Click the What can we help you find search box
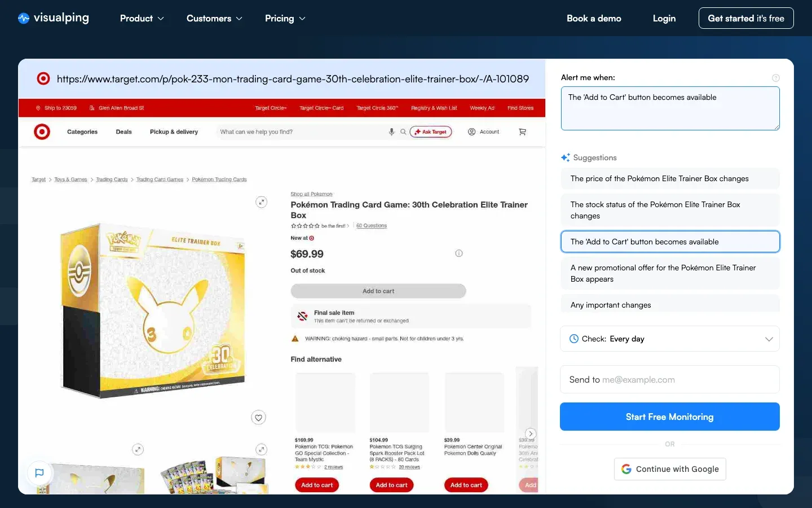This screenshot has height=508, width=812. 302,132
